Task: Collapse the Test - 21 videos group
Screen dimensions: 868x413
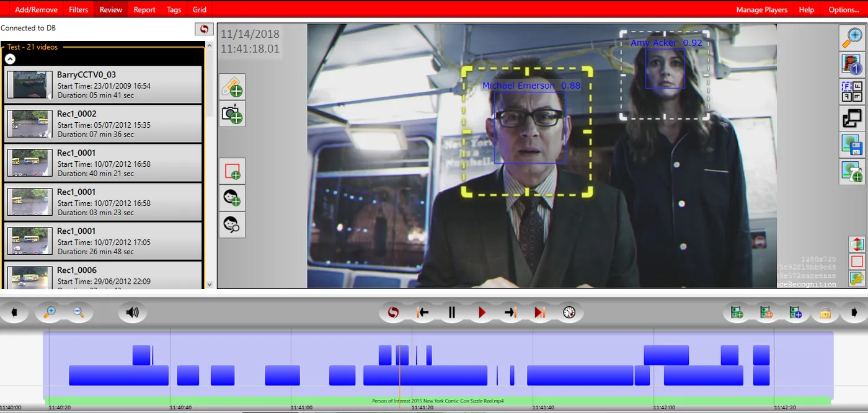Action: [x=10, y=59]
